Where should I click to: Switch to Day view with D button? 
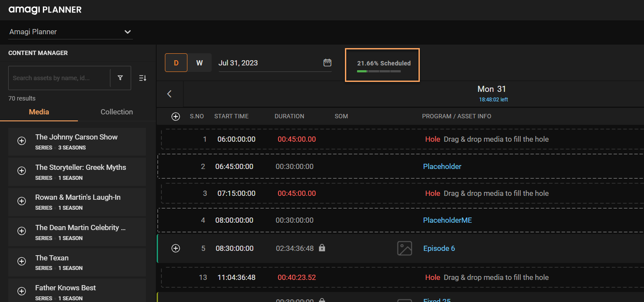[176, 63]
